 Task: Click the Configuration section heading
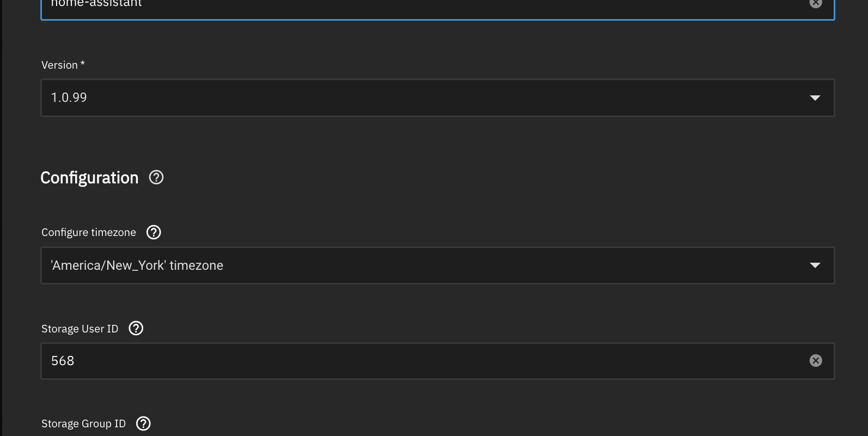[89, 178]
